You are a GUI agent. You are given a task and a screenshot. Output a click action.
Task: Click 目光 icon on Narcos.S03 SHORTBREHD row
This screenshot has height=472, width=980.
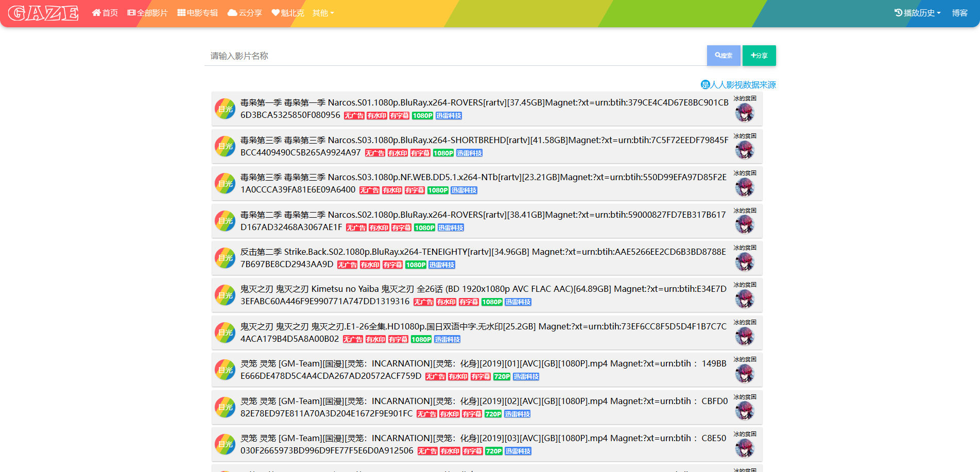[x=225, y=146]
